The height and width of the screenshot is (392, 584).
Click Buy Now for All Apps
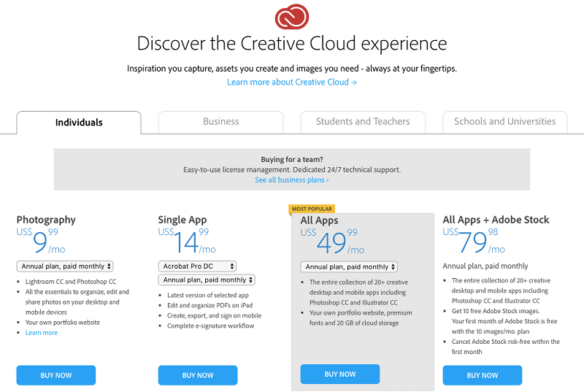click(x=340, y=374)
